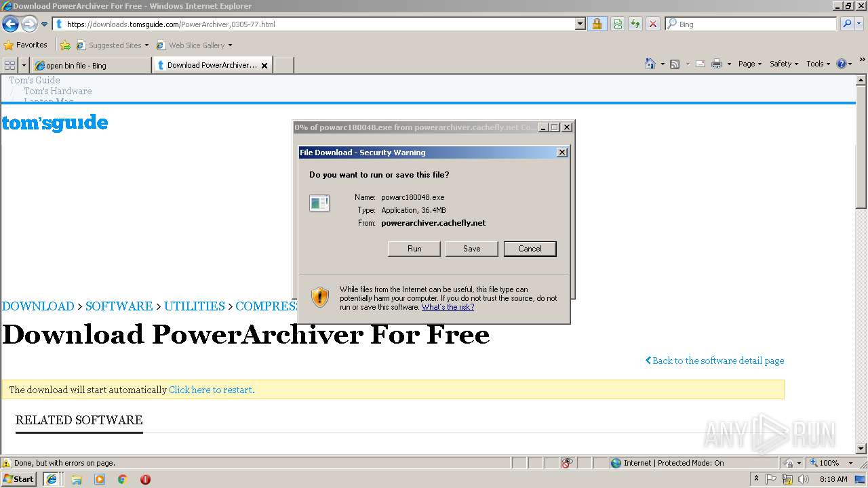Click the magnifier Search button
This screenshot has height=488, width=868.
[x=846, y=24]
